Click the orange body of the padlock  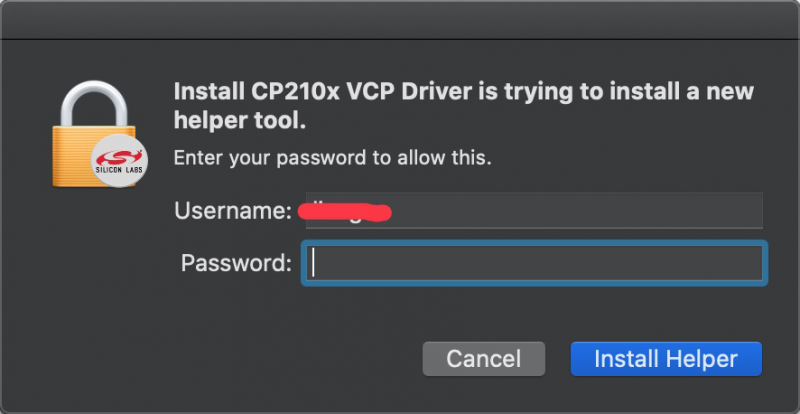[82, 156]
